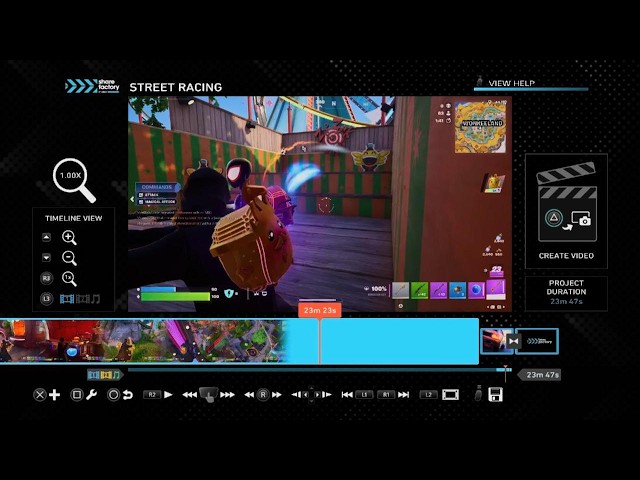The width and height of the screenshot is (640, 480).
Task: Click the 23m 23s playhead marker
Action: tap(320, 310)
